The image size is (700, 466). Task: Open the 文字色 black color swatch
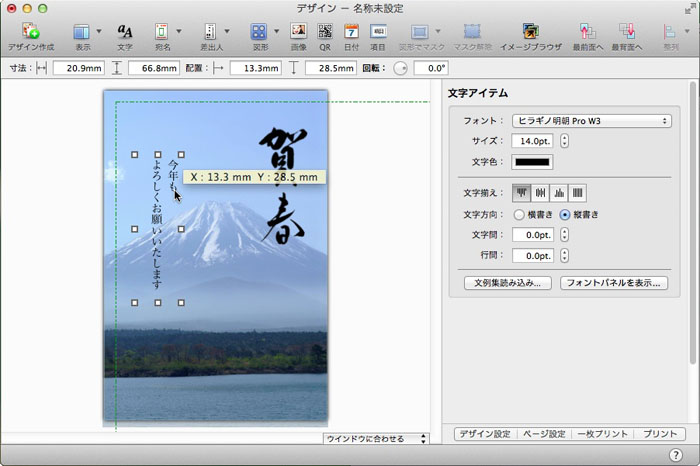[x=531, y=162]
